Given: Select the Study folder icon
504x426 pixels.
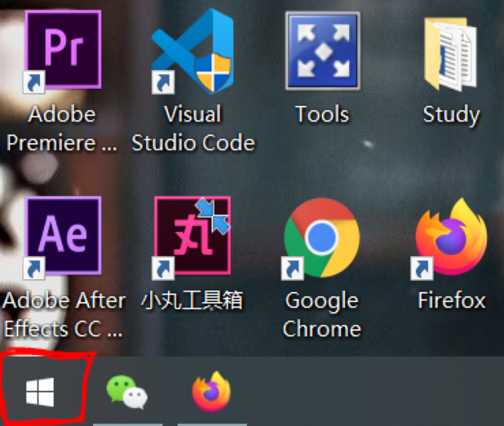Looking at the screenshot, I should (451, 51).
